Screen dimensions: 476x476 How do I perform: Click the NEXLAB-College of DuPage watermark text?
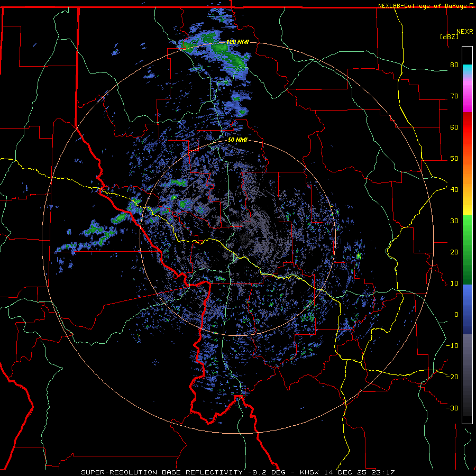(x=422, y=6)
